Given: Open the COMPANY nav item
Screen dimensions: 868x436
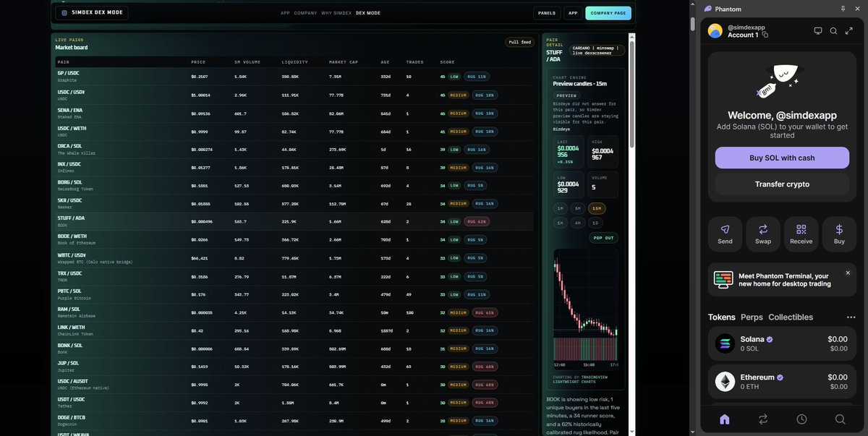Looking at the screenshot, I should click(x=305, y=13).
